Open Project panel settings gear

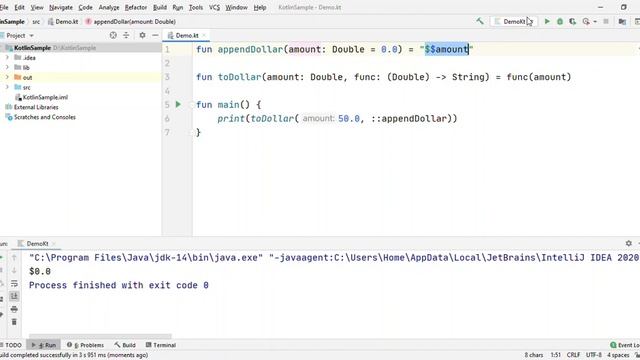pos(142,36)
